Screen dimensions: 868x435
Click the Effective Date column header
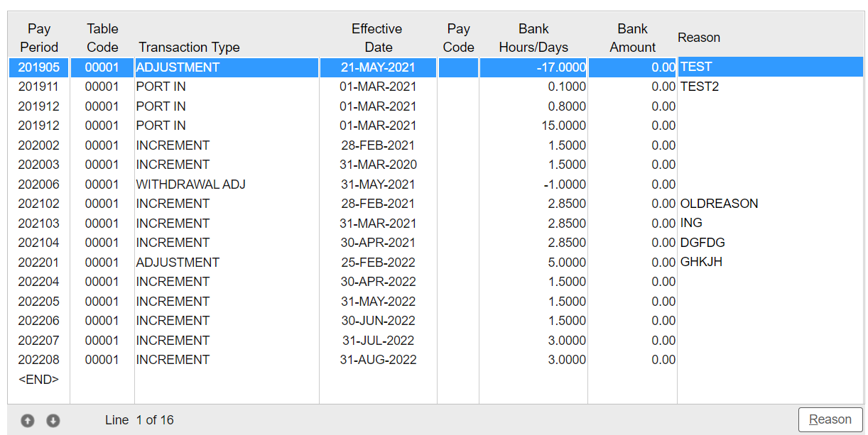click(x=377, y=38)
